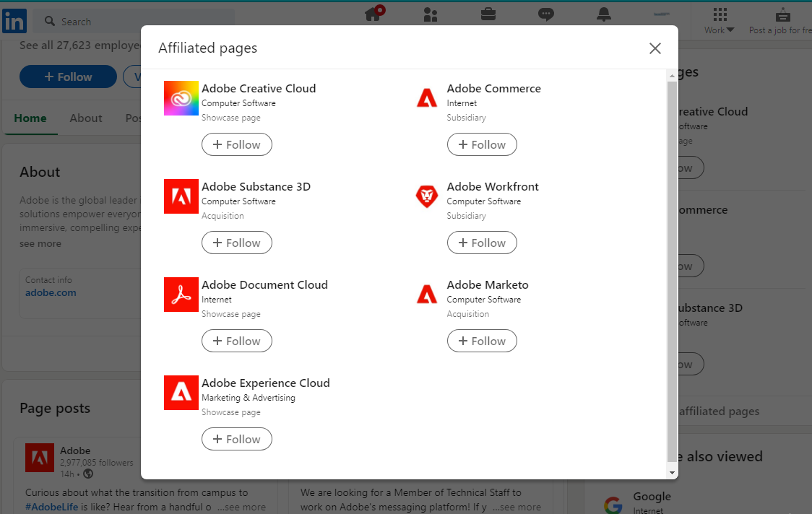Select the About tab
Screen dimensions: 812x514
[x=86, y=118]
